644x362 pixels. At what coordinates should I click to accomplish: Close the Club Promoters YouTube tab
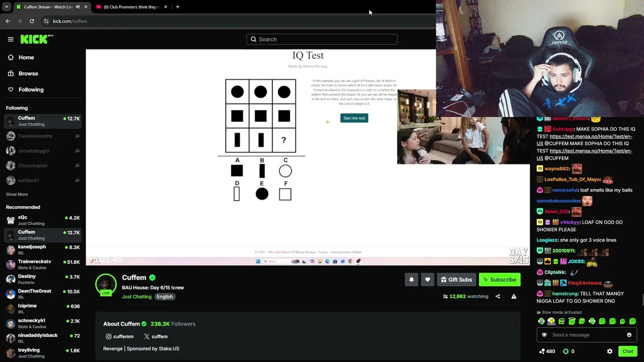tap(166, 7)
